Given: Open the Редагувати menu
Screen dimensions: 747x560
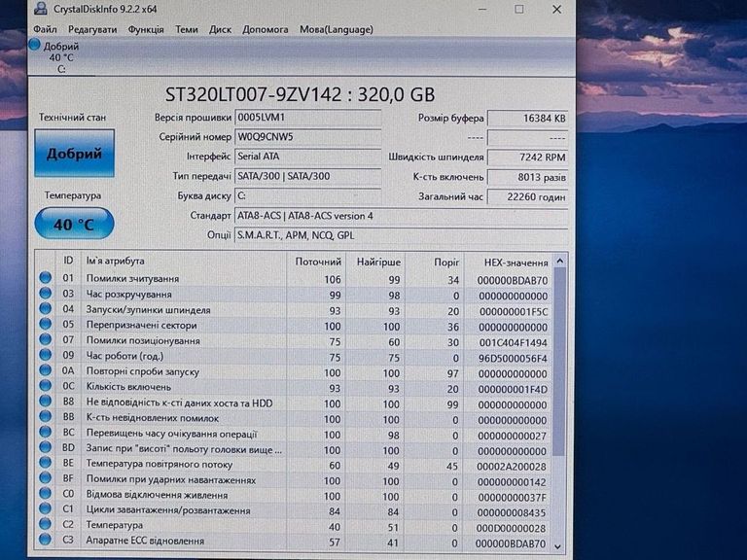Looking at the screenshot, I should tap(92, 29).
